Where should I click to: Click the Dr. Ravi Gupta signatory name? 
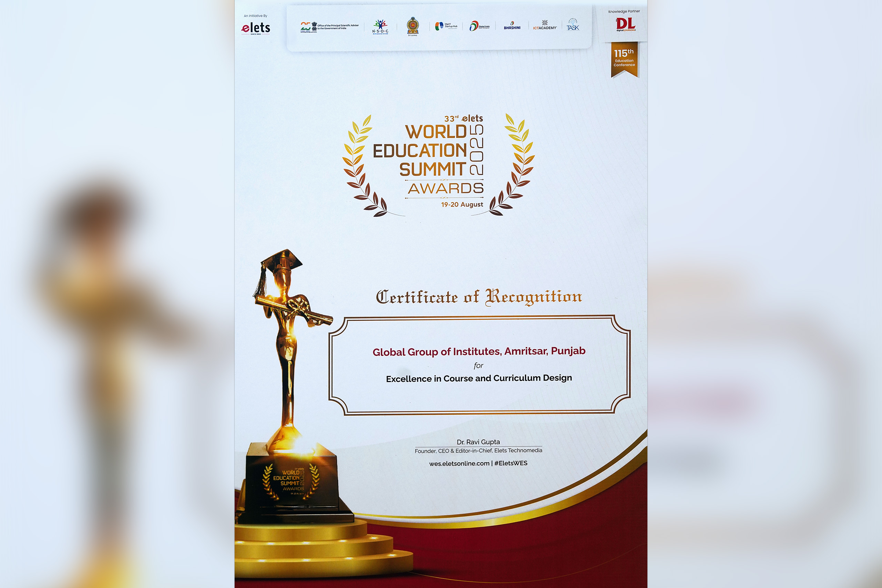click(x=478, y=442)
